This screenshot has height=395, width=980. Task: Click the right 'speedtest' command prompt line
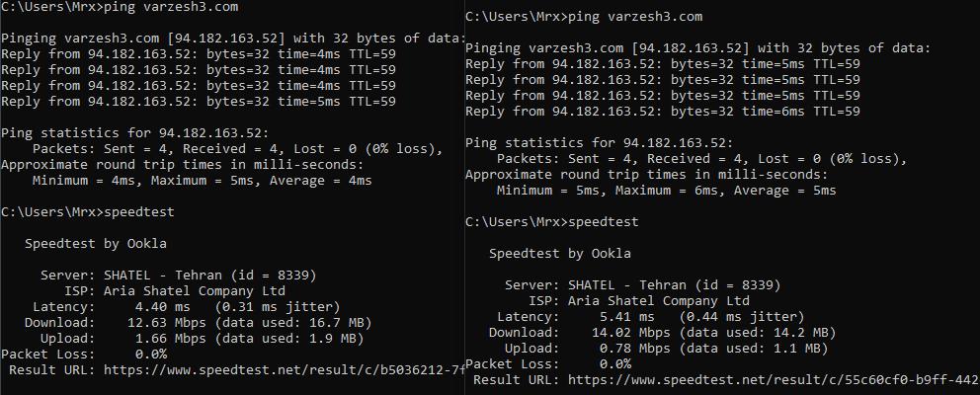552,222
